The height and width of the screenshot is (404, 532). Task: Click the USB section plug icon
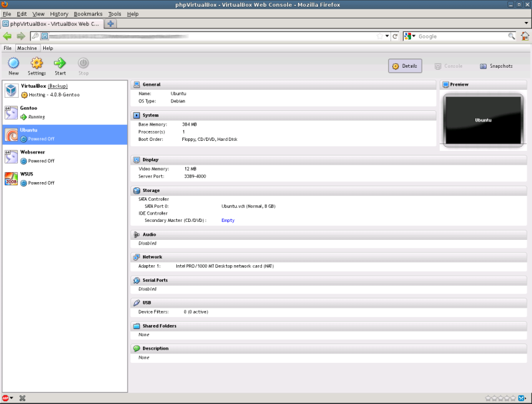click(x=136, y=302)
